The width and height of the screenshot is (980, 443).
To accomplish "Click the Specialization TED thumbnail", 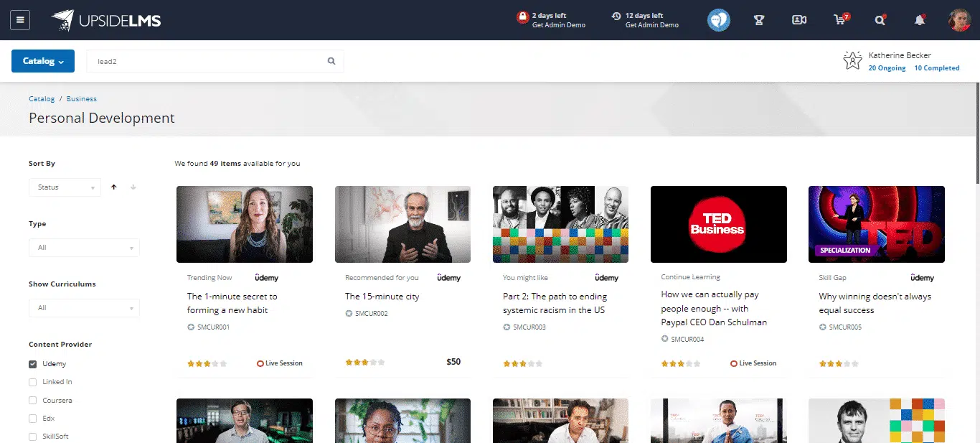I will pos(877,225).
